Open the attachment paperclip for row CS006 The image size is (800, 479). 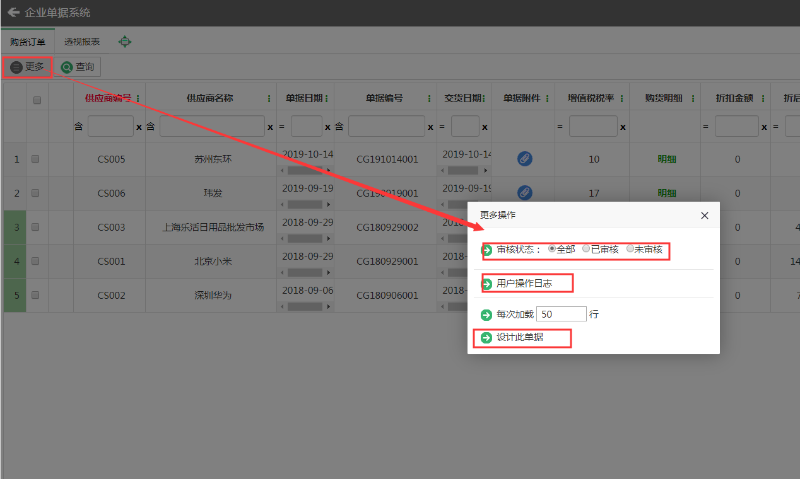coord(525,192)
